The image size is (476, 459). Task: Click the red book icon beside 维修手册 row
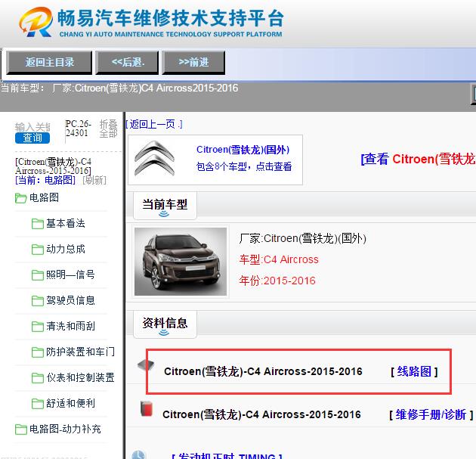tap(147, 408)
